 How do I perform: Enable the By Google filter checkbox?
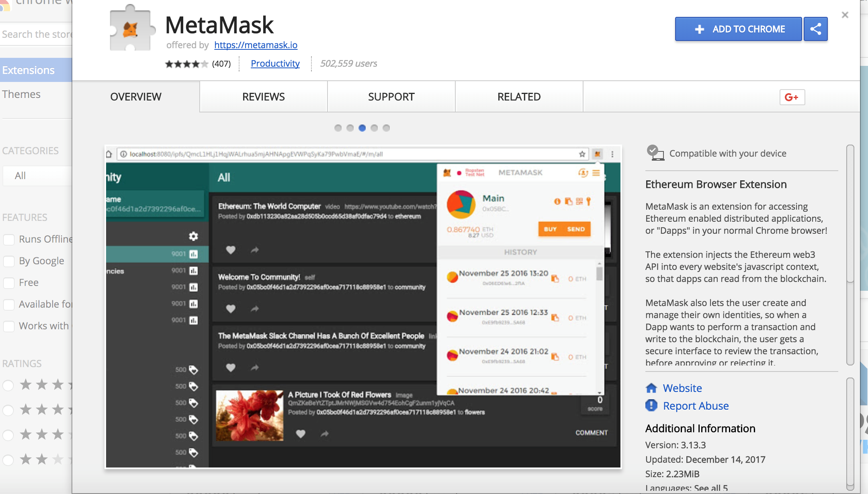tap(8, 261)
